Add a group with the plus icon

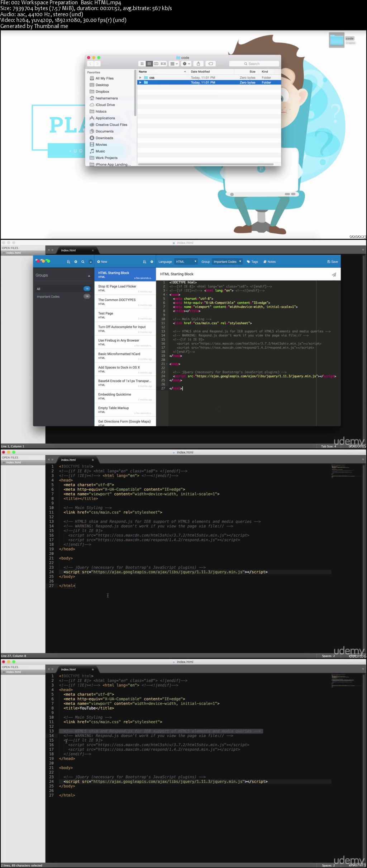pyautogui.click(x=76, y=262)
